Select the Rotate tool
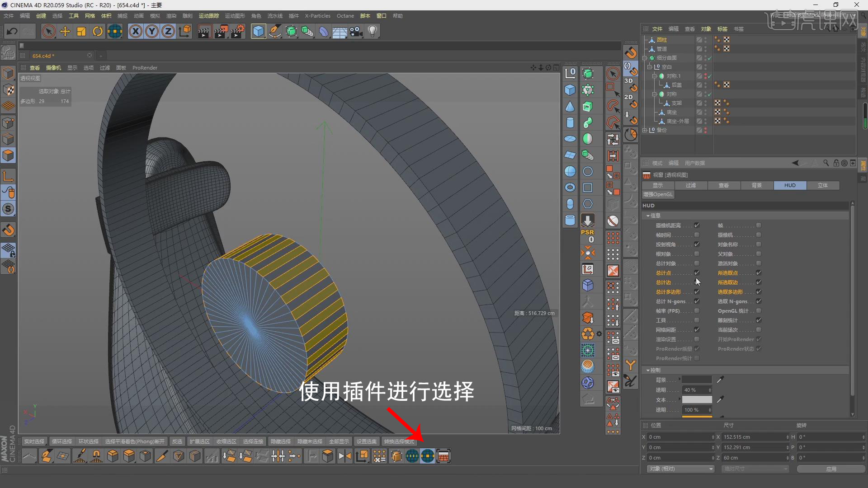 [97, 31]
